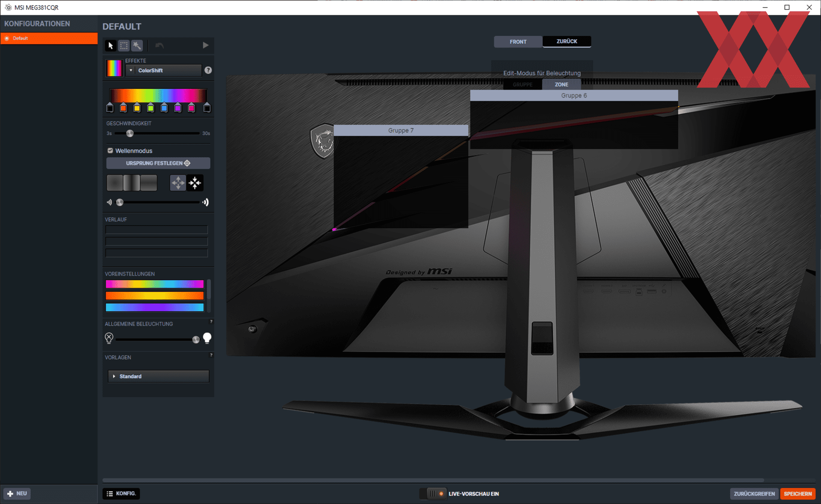Select the purple gradient stop
The image size is (821, 504).
178,107
